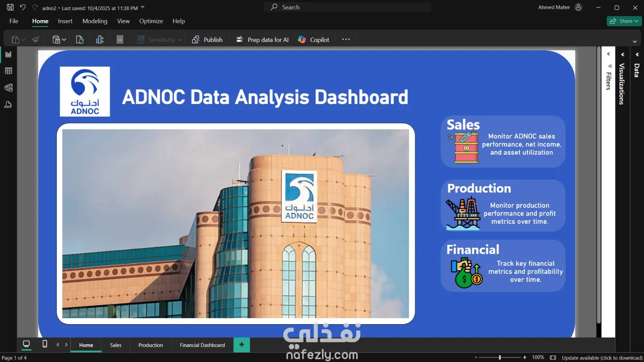
Task: Open the Modeling ribbon tab
Action: pos(95,21)
